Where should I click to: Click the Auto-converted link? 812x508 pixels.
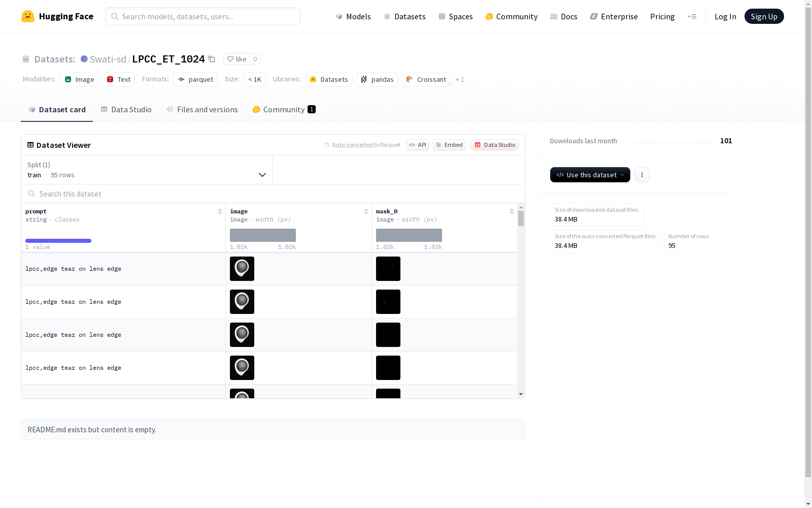352,145
